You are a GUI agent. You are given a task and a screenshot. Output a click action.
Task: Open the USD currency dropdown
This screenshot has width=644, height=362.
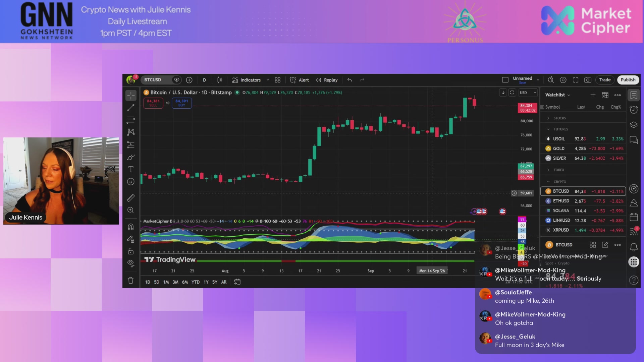[x=528, y=93]
